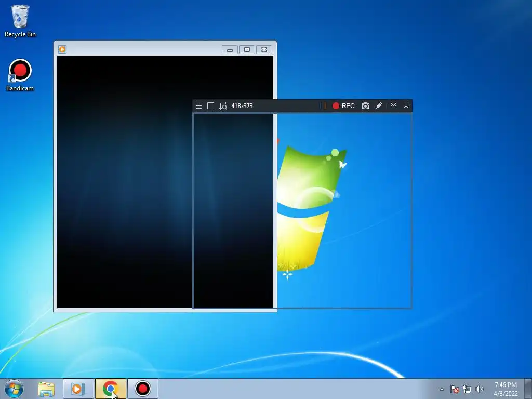Click the Show desktop strip
The image size is (532, 399).
528,389
